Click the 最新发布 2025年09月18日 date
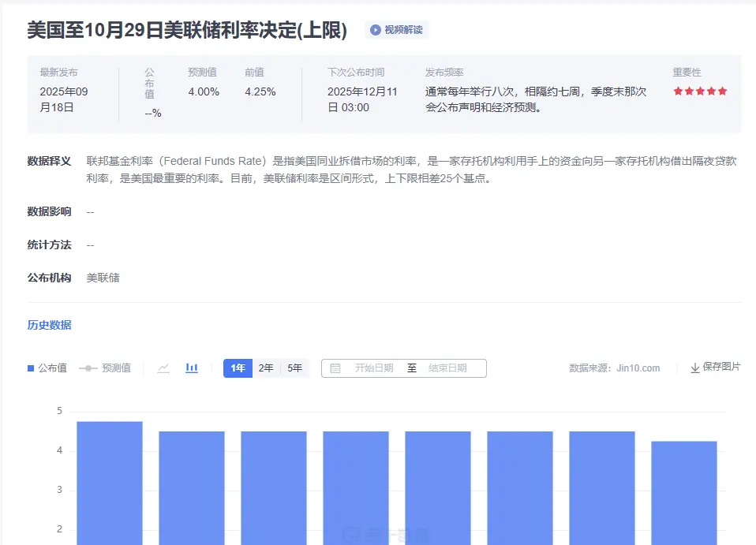The image size is (756, 545). [64, 99]
